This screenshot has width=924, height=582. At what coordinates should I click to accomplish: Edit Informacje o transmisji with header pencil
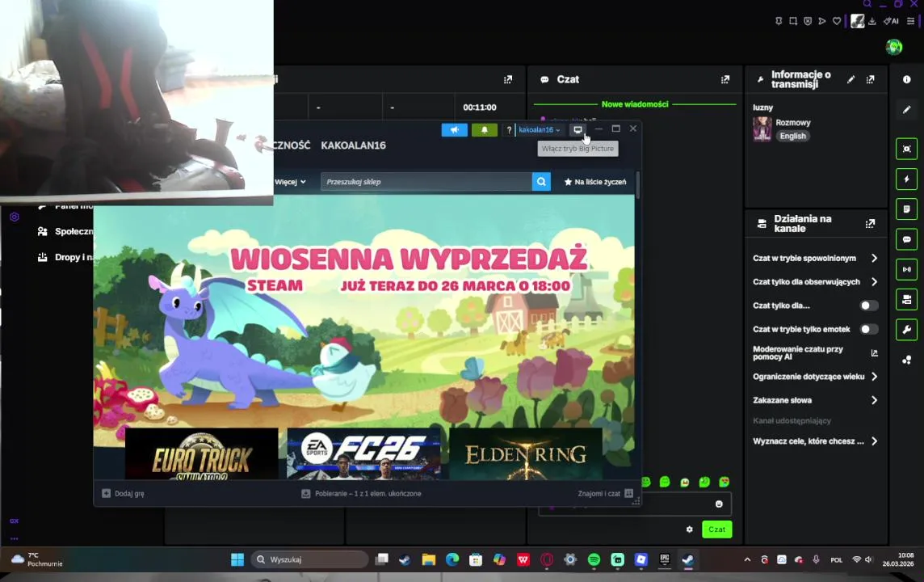851,79
